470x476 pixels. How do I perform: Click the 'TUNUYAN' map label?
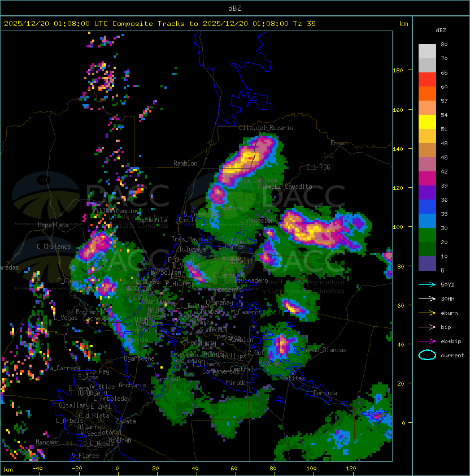click(x=120, y=440)
